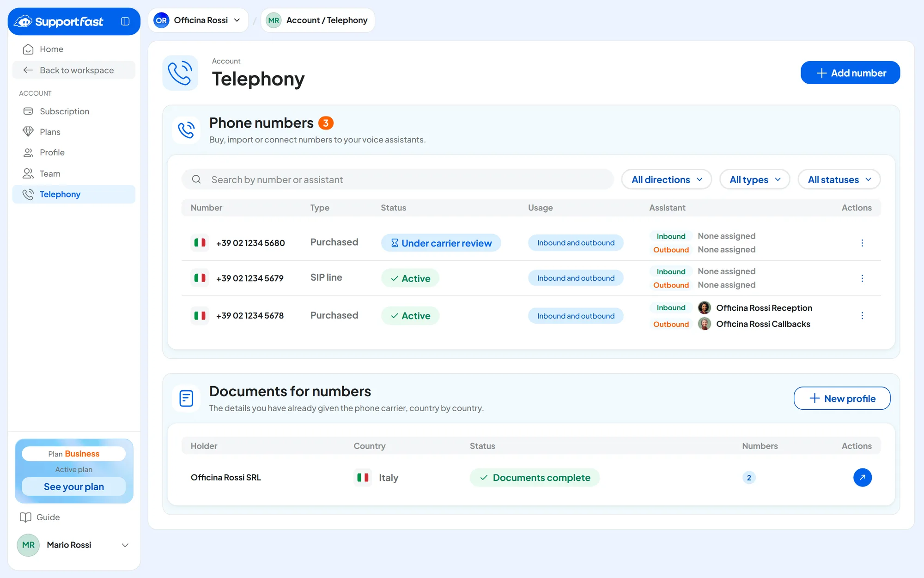The height and width of the screenshot is (578, 924).
Task: Open the Team page
Action: click(x=74, y=173)
